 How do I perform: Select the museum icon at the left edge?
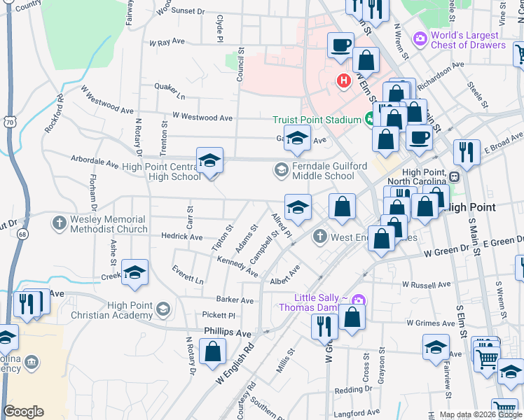click(x=32, y=363)
